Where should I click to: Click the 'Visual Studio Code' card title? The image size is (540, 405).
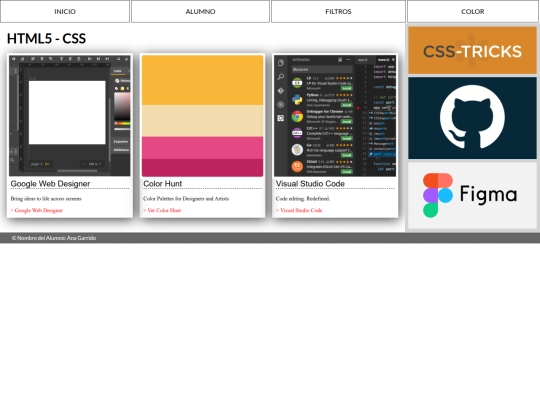pyautogui.click(x=310, y=184)
